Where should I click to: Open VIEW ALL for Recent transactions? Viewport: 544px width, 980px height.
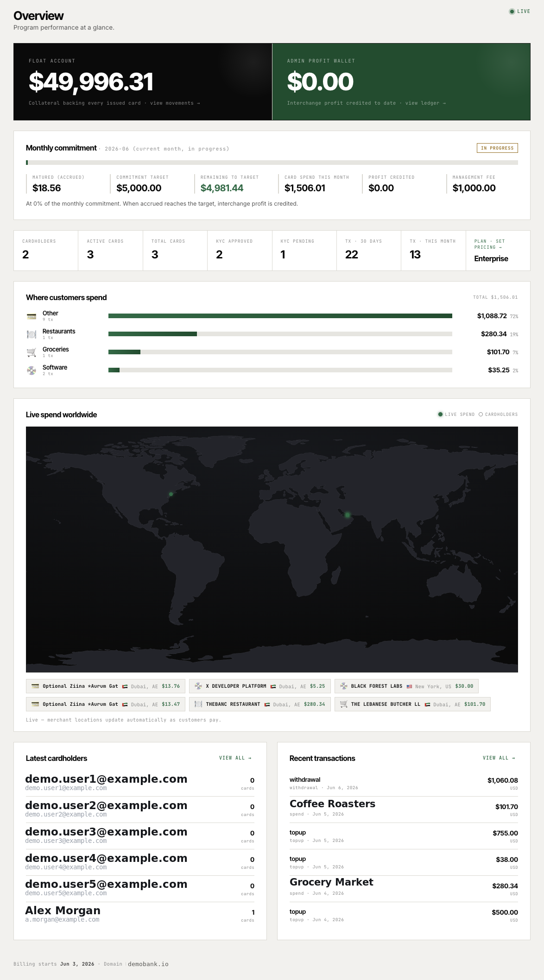pyautogui.click(x=499, y=758)
